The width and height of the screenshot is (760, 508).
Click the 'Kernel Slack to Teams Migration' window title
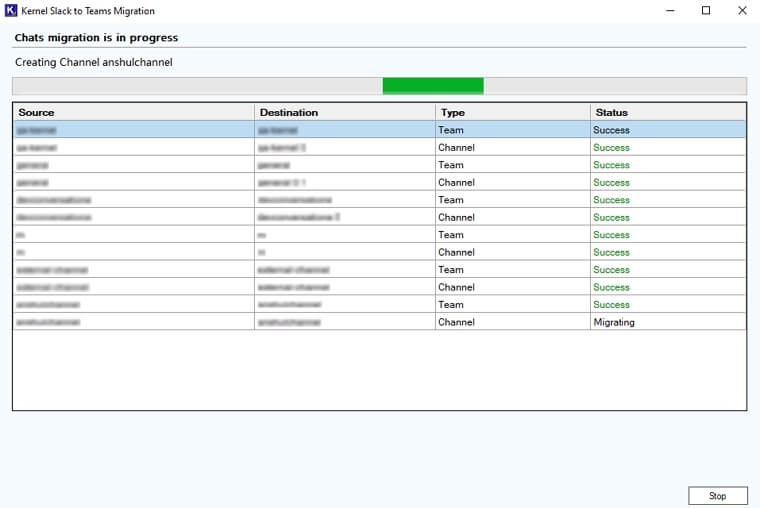pos(88,11)
